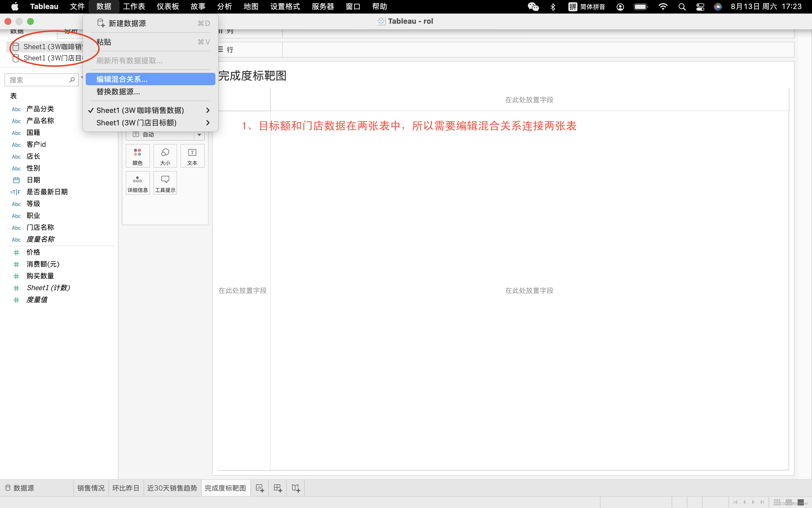Switch to the 环比昨日 sheet tab
Viewport: 812px width, 508px height.
click(126, 488)
